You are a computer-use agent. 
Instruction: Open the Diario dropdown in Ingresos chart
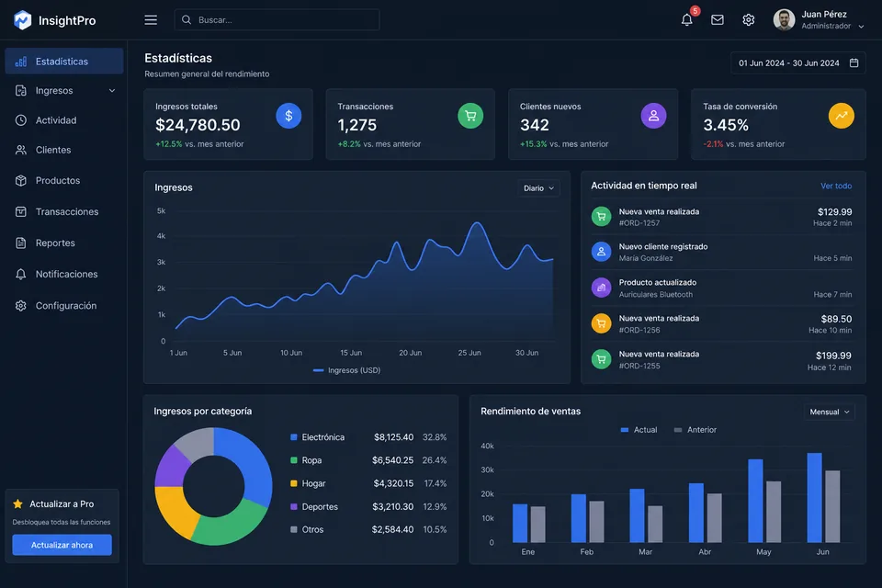(x=538, y=188)
